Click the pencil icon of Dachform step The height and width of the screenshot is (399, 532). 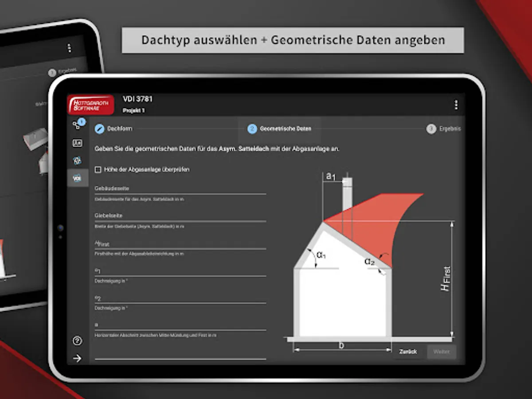pyautogui.click(x=100, y=129)
